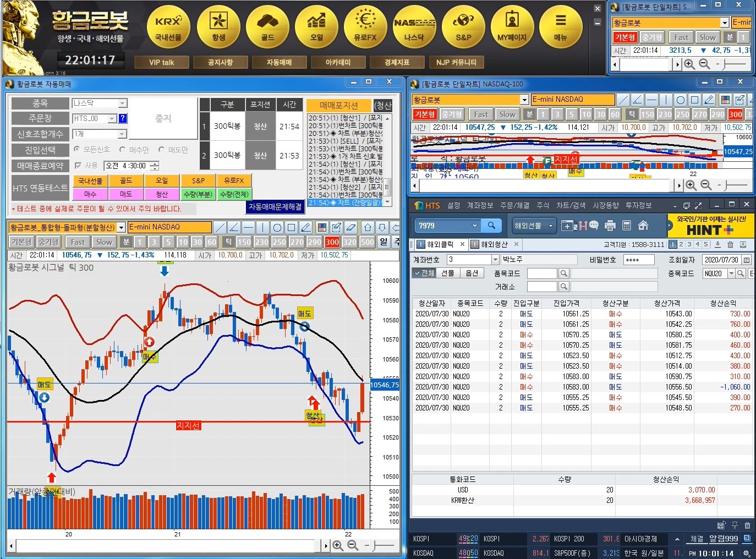Click the 경제지표 button
756x559 pixels.
tap(397, 62)
